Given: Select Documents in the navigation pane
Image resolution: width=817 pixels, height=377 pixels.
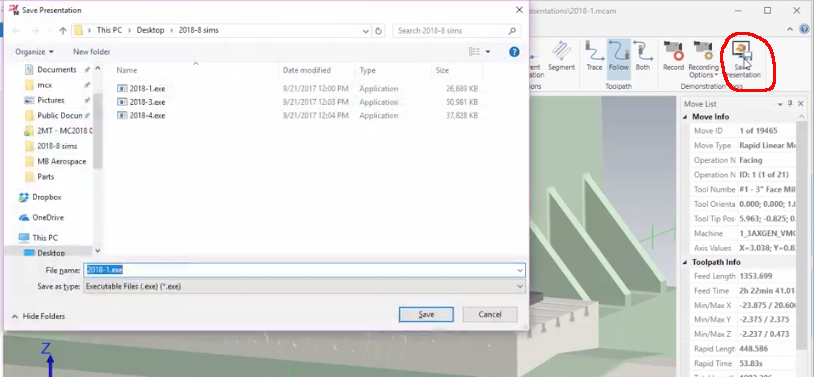Looking at the screenshot, I should pyautogui.click(x=57, y=70).
